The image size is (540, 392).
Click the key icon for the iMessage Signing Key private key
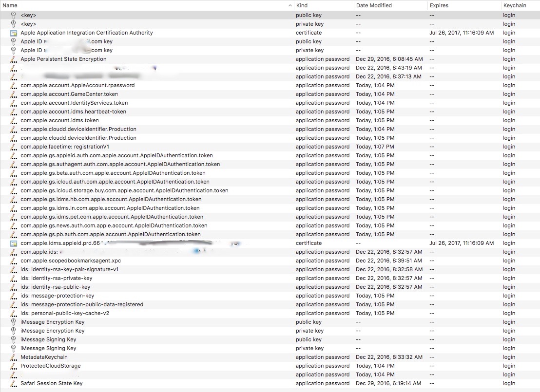[14, 348]
